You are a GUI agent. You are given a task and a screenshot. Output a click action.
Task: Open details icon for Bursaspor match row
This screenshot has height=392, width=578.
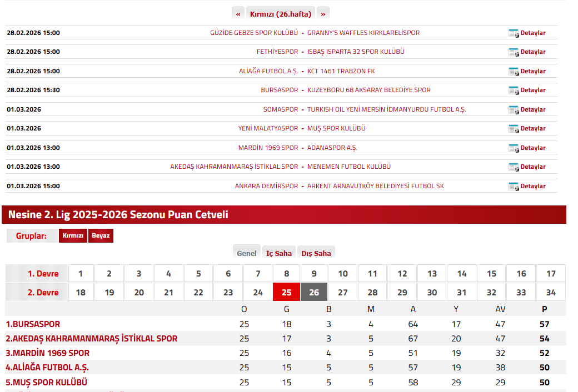click(x=514, y=91)
